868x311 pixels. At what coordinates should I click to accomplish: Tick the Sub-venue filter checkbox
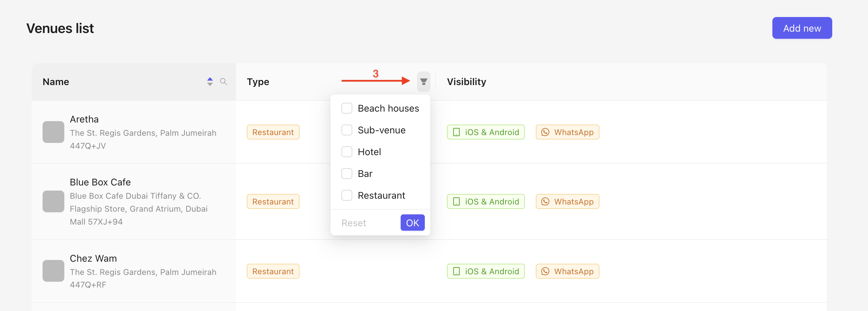[347, 130]
